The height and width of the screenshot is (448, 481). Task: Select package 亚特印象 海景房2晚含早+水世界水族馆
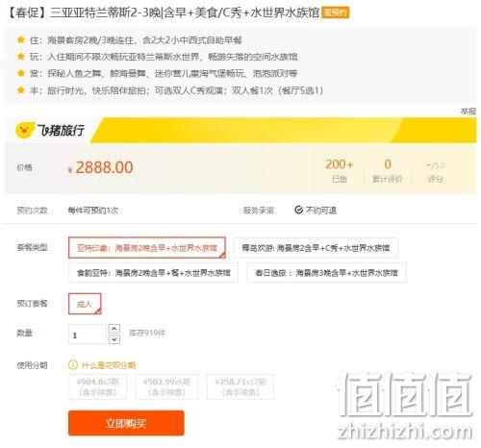point(147,248)
